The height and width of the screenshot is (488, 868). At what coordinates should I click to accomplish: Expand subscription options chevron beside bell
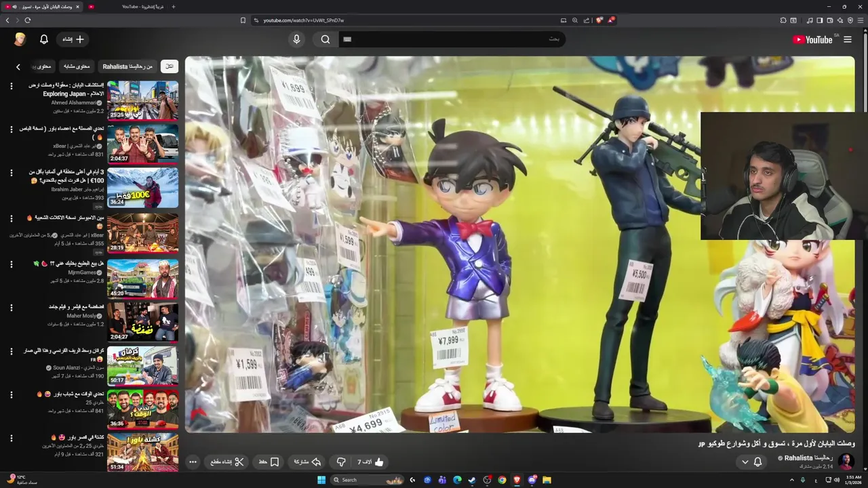(745, 462)
